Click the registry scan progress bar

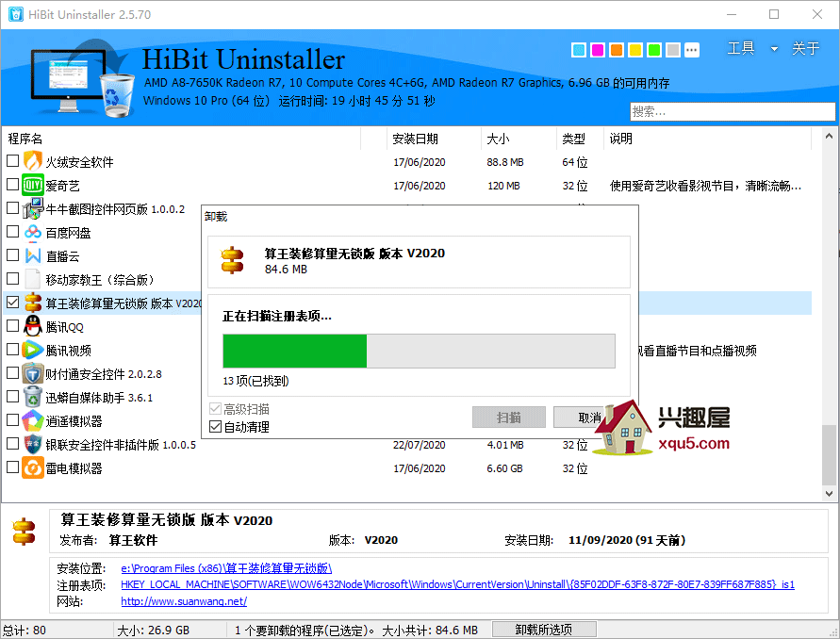(419, 351)
